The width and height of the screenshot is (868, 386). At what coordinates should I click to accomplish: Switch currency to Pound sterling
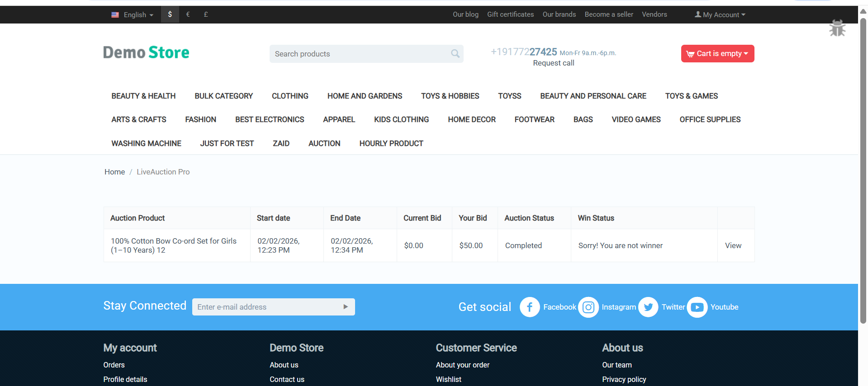(206, 14)
